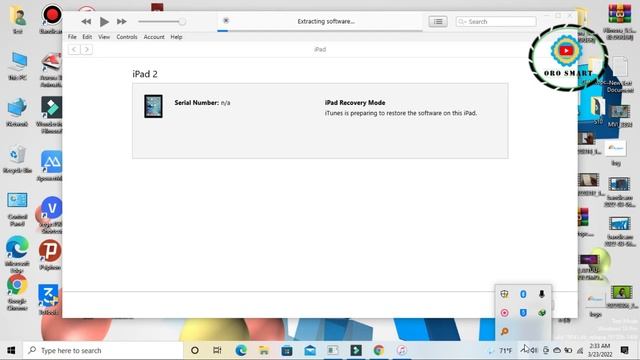This screenshot has width=640, height=360.
Task: Select the This PC desktop icon
Action: [x=18, y=66]
